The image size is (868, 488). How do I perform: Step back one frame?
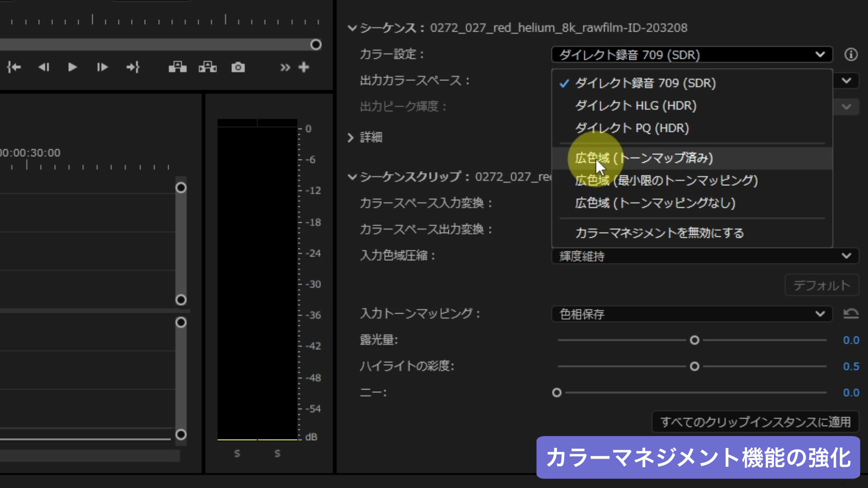pos(44,67)
